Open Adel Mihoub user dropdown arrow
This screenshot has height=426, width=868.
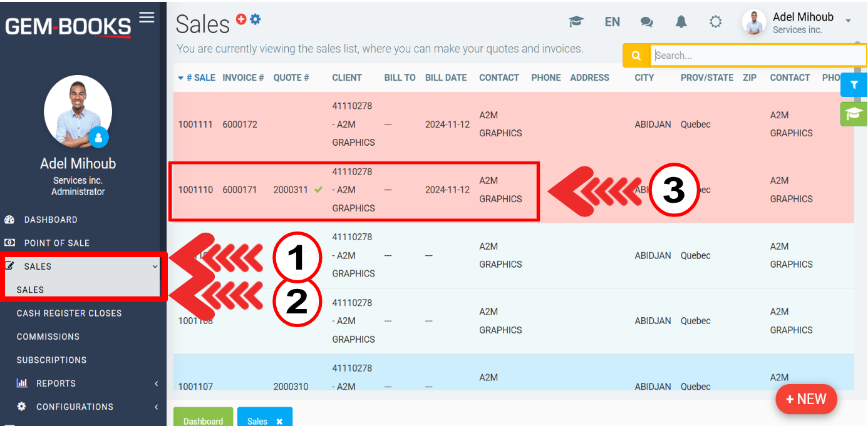tap(848, 21)
